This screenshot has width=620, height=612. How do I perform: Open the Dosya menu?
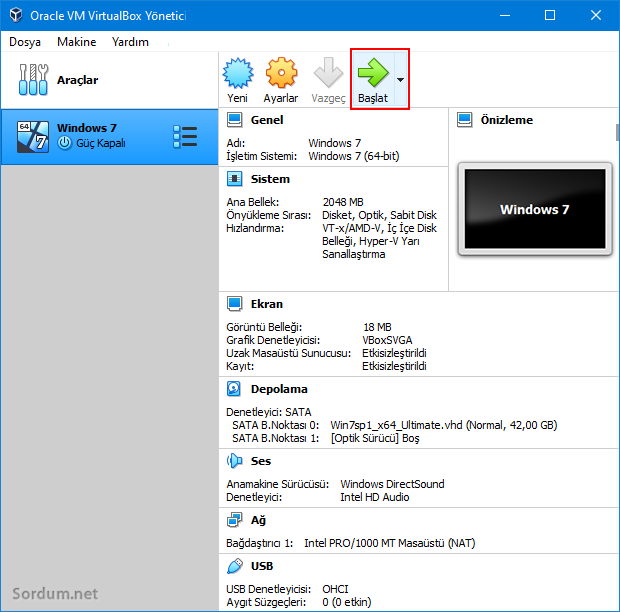tap(25, 42)
